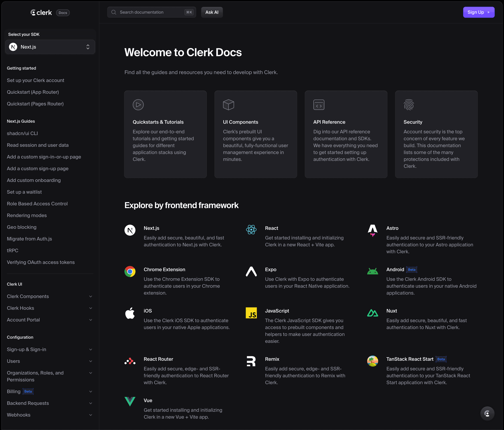Click the Search documentation field
This screenshot has height=430, width=504.
(x=151, y=12)
